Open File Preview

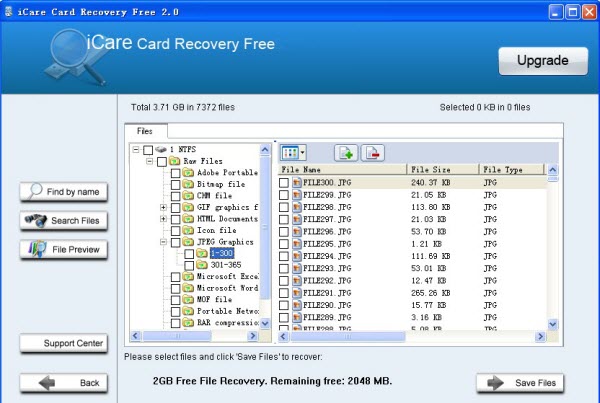pos(64,250)
